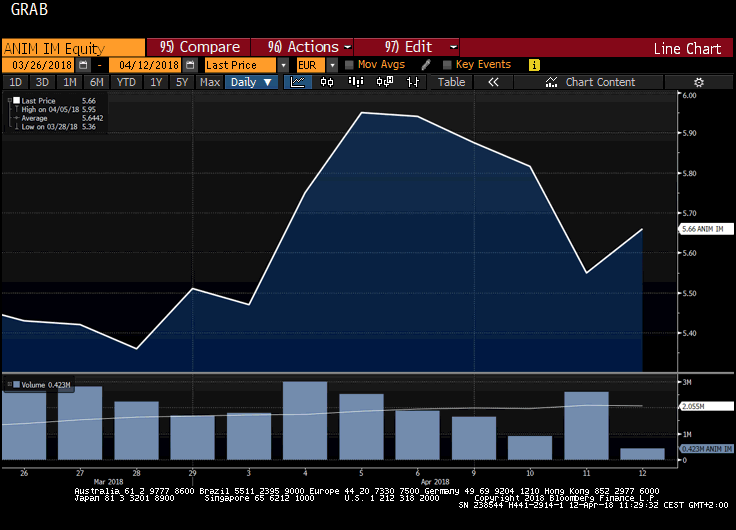Click the Table button

[451, 82]
